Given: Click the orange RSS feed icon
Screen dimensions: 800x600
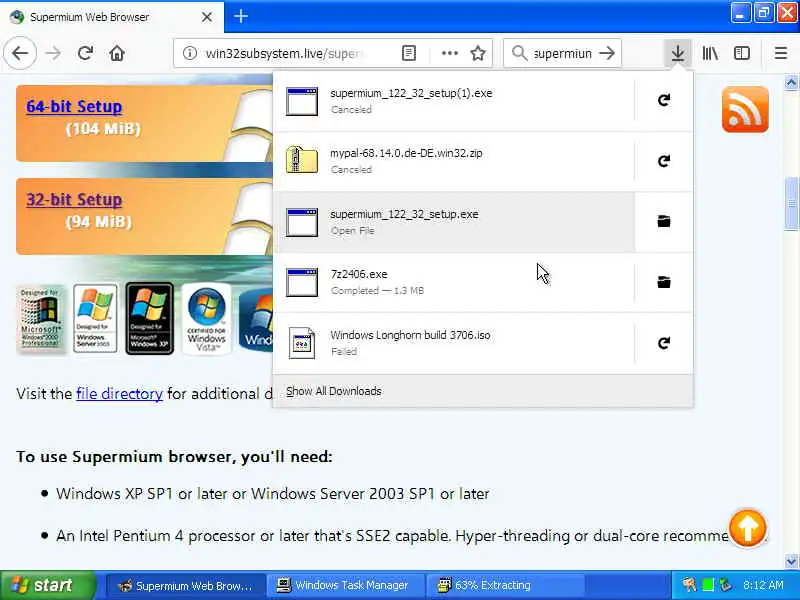Looking at the screenshot, I should [745, 109].
